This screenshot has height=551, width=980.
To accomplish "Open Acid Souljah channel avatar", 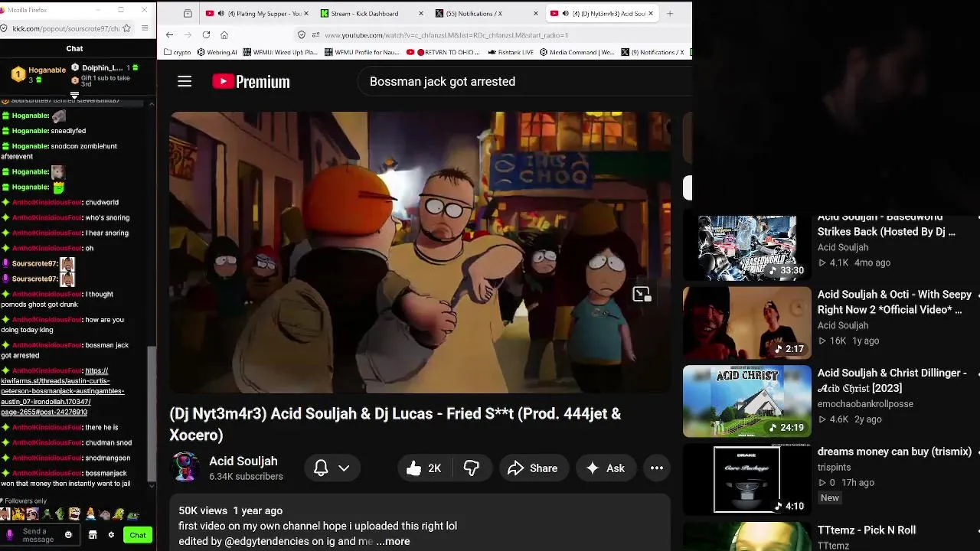I will pos(185,467).
